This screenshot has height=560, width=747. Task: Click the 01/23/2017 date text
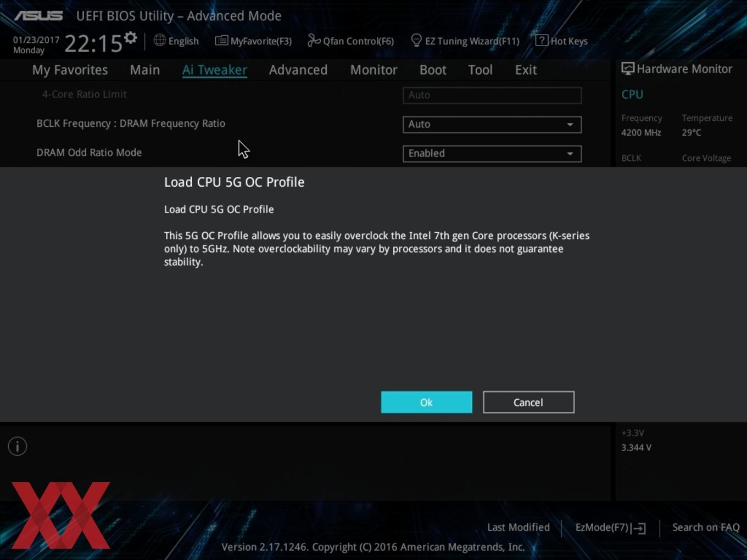click(36, 40)
